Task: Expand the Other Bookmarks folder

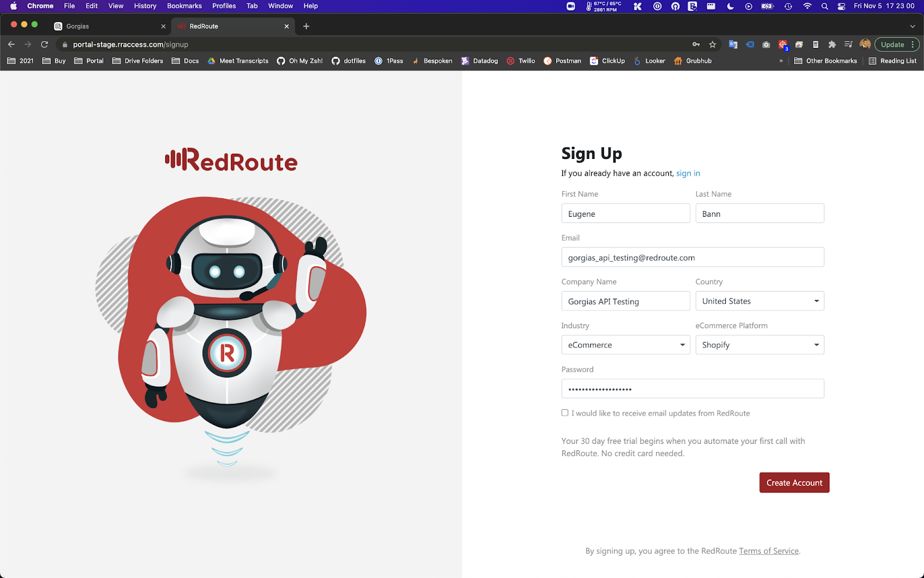Action: (x=826, y=61)
